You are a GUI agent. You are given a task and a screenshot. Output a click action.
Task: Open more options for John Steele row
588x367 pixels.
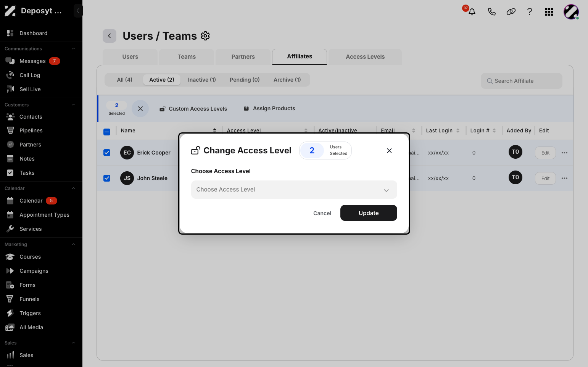coord(564,178)
